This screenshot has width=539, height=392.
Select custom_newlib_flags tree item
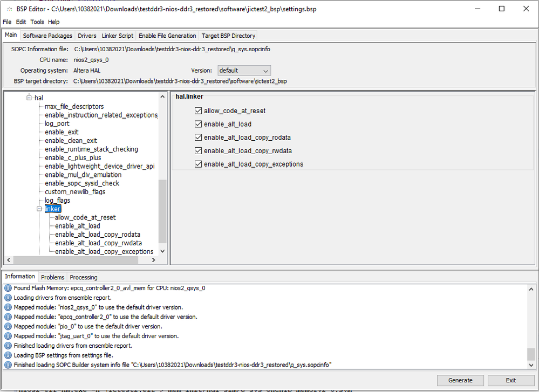coord(75,192)
